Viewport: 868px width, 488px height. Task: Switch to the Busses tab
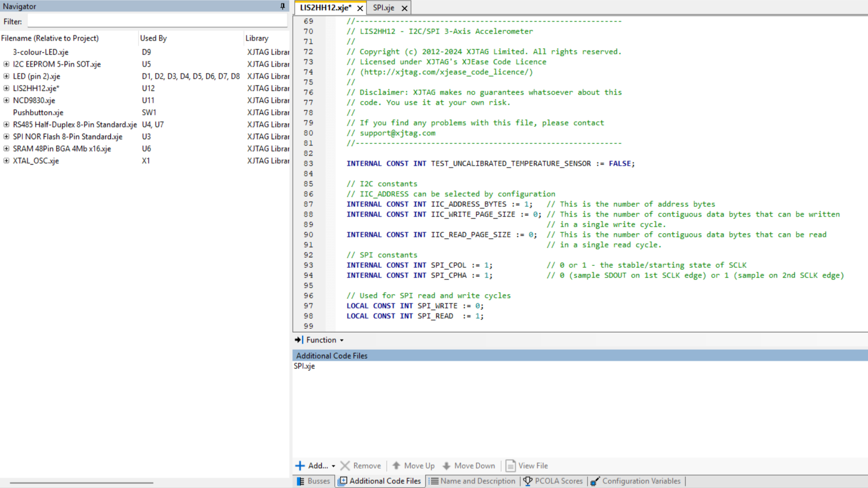coord(313,481)
